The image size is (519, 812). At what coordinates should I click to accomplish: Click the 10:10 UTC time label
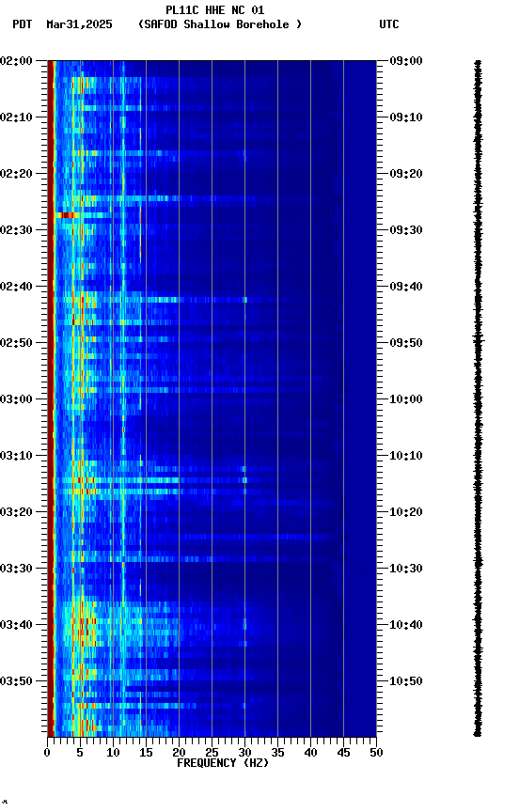tap(406, 456)
